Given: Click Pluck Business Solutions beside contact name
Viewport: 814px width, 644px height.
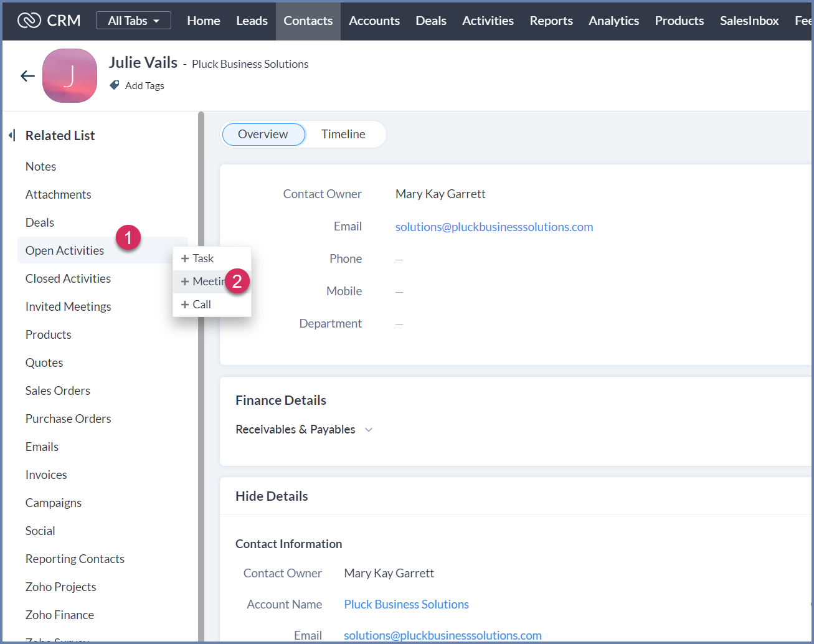Looking at the screenshot, I should [x=250, y=64].
